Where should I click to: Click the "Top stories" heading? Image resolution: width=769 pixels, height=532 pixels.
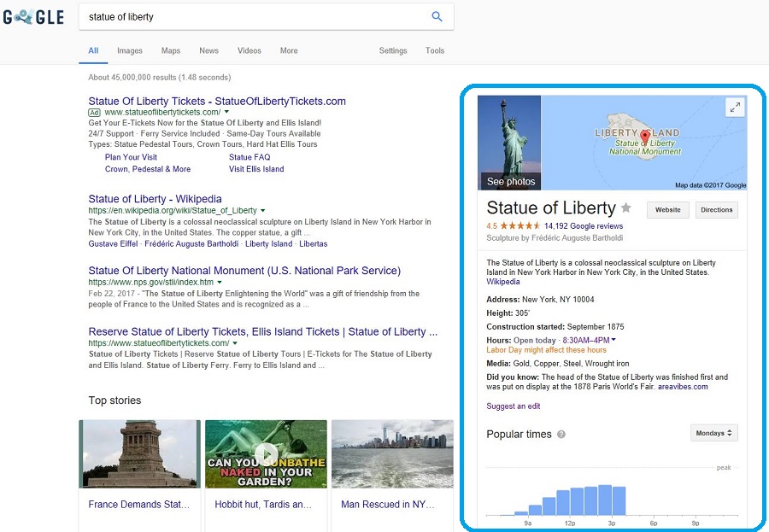tap(114, 400)
